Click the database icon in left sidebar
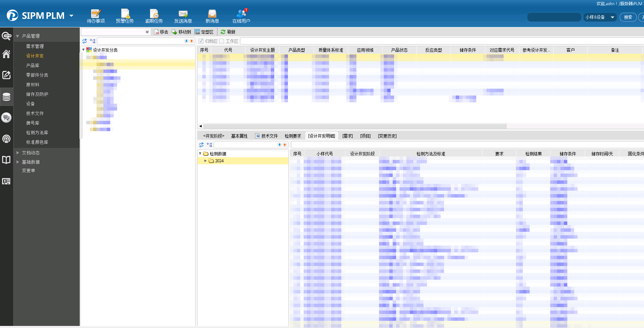 coord(7,97)
